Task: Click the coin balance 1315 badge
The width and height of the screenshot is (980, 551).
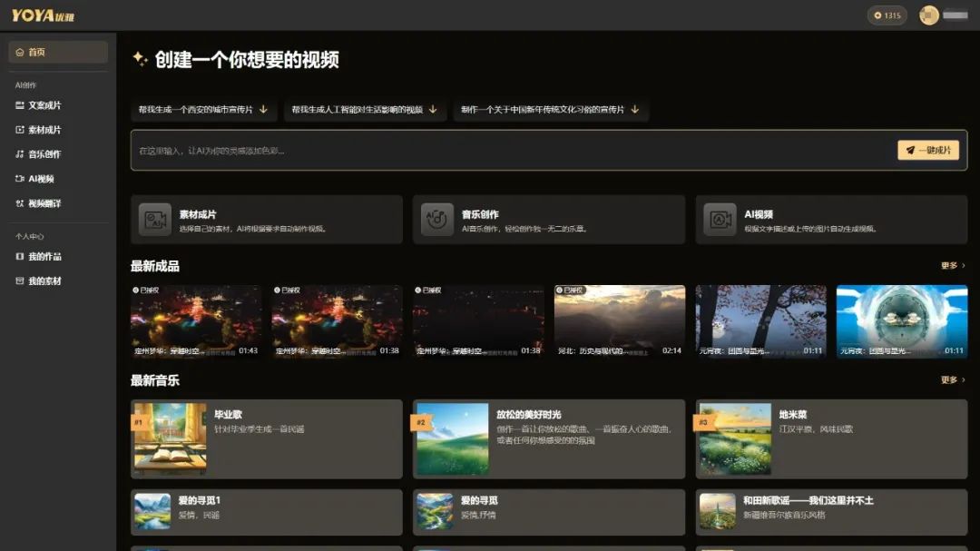Action: (887, 15)
